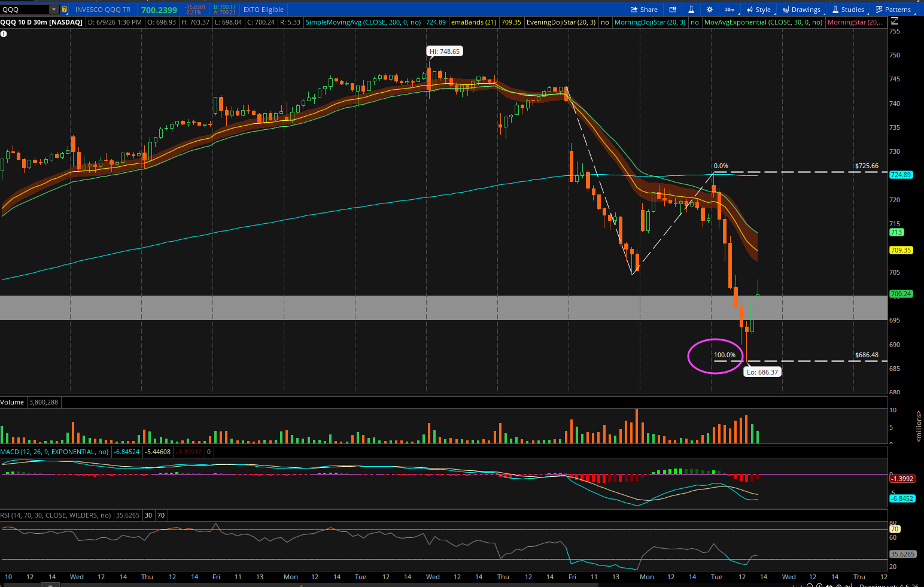Image resolution: width=924 pixels, height=587 pixels.
Task: Click the 713 green bubble on price axis
Action: point(896,232)
